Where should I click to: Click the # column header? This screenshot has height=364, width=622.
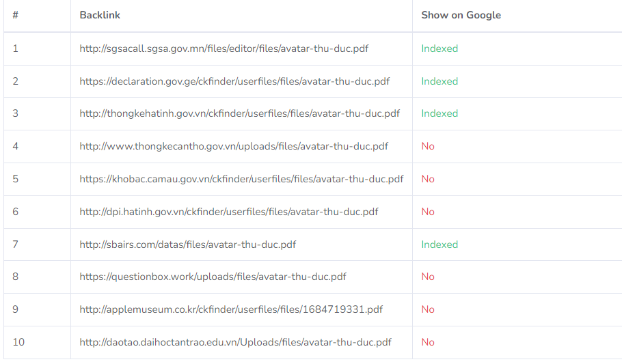pyautogui.click(x=16, y=15)
